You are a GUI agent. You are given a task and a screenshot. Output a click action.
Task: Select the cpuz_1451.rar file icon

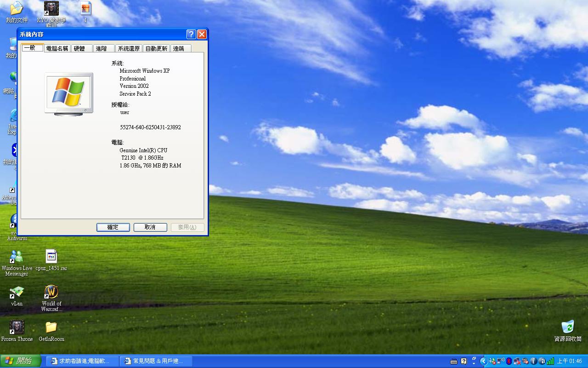point(51,257)
